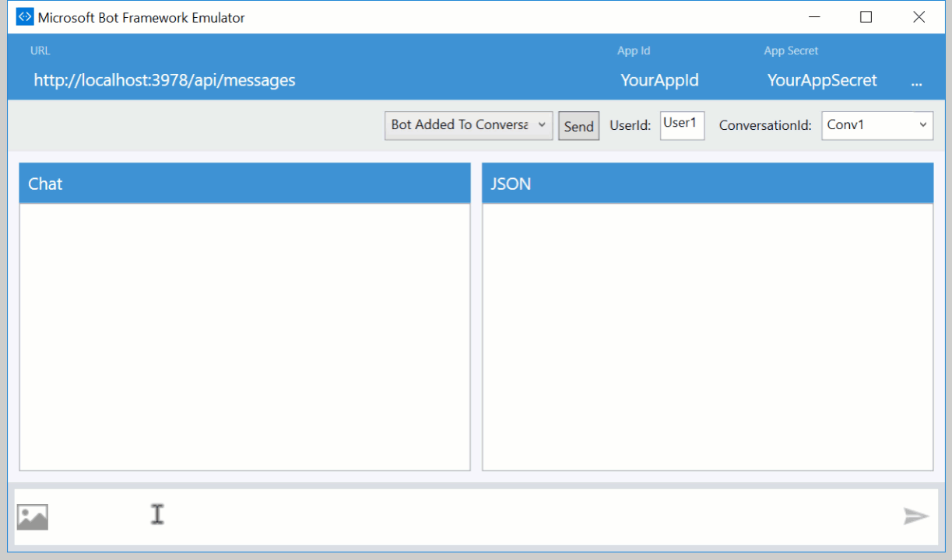Open the Bot Added To Conversation dropdown
Image resolution: width=952 pixels, height=560 pixels.
tap(469, 125)
